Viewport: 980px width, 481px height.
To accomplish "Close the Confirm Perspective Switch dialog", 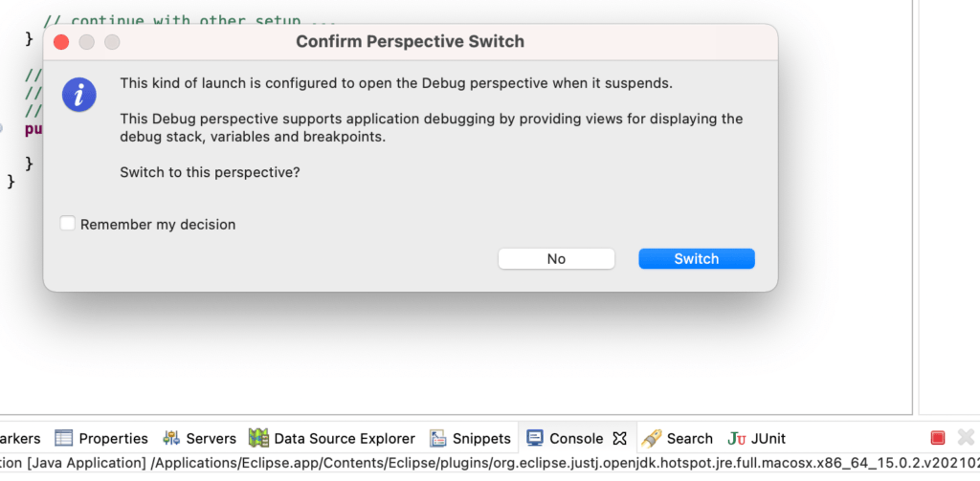I will click(x=61, y=42).
